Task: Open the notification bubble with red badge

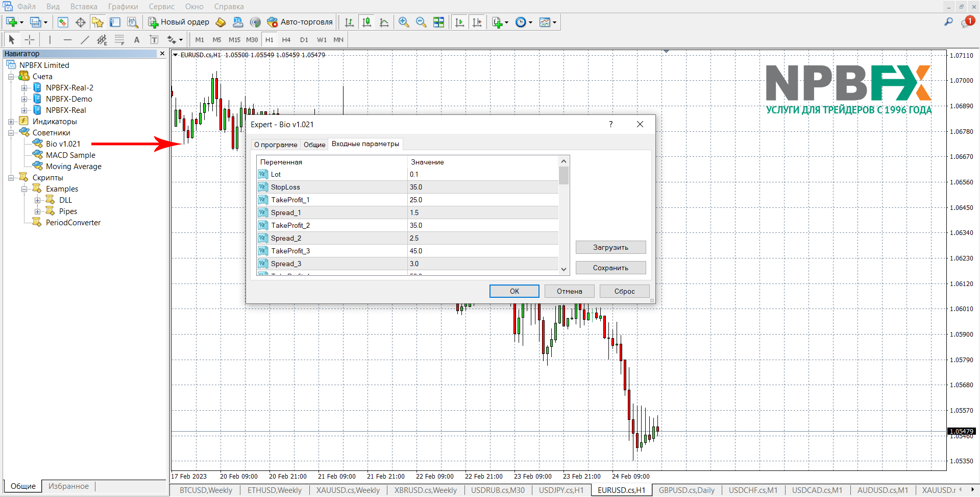Action: click(967, 22)
